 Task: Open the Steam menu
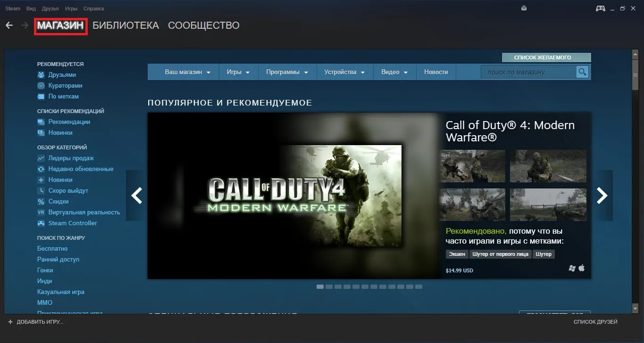pos(13,8)
